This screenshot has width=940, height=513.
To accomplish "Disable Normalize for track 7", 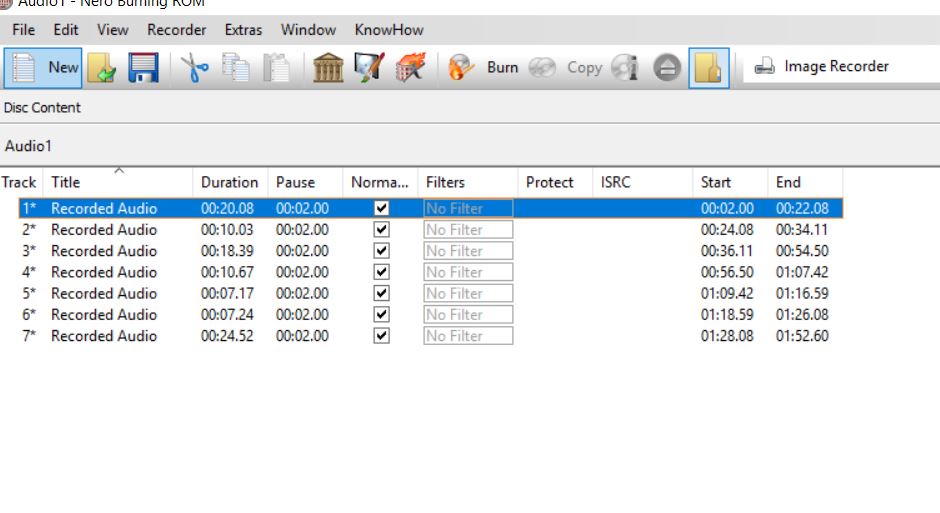I will 381,336.
